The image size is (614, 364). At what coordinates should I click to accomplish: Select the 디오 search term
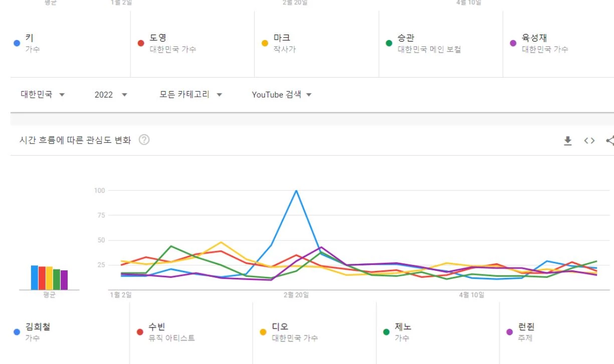[x=280, y=327]
